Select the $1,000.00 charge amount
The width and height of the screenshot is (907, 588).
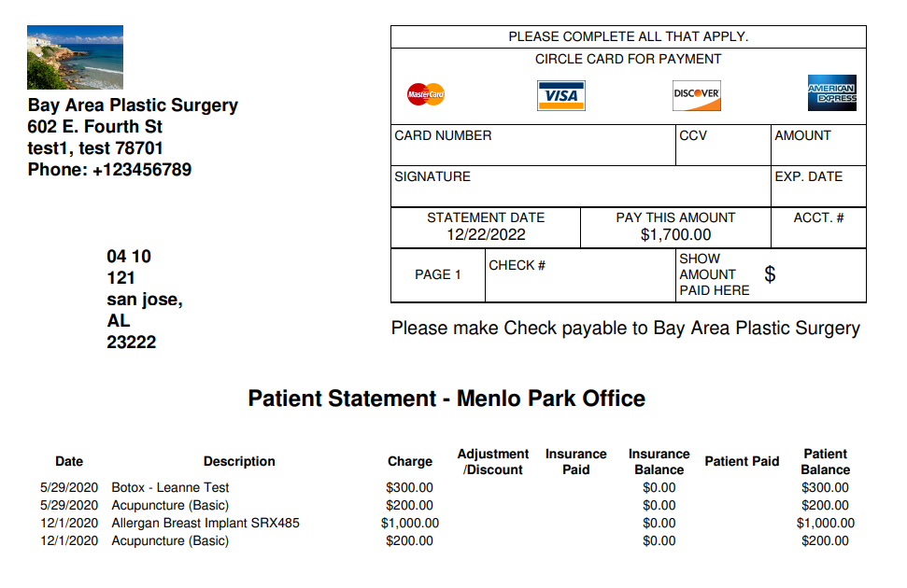[x=409, y=523]
